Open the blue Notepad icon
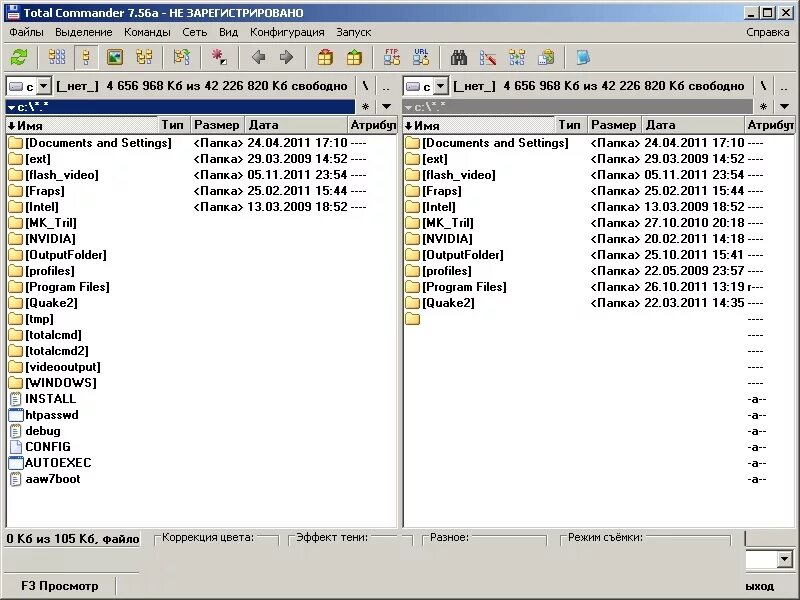 (x=583, y=57)
